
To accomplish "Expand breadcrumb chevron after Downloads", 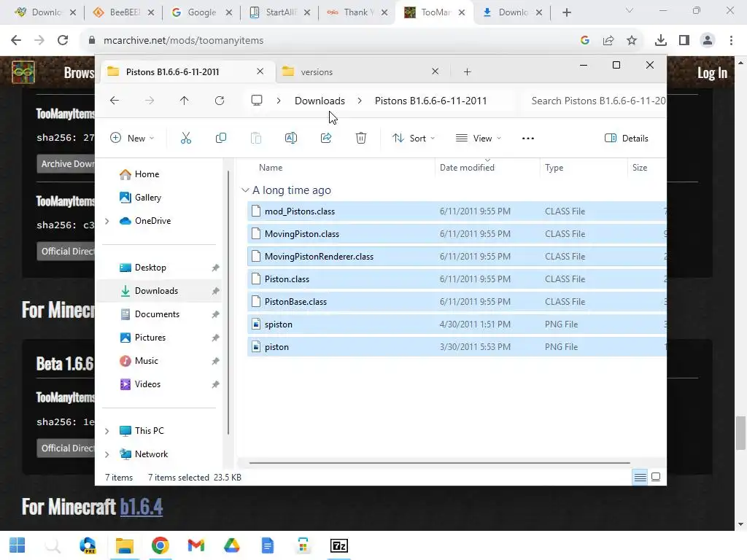I will 360,101.
